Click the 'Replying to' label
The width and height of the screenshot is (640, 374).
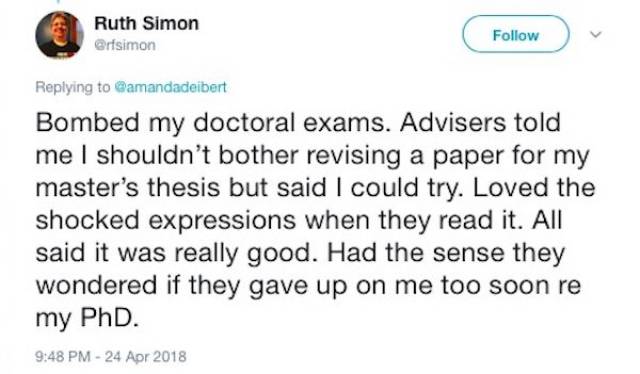coord(73,87)
